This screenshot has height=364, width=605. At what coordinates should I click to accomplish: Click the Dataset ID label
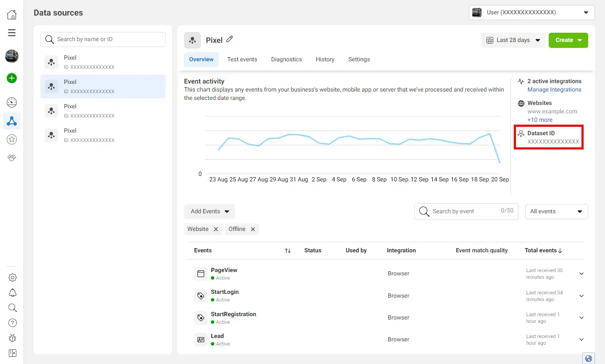pos(541,134)
